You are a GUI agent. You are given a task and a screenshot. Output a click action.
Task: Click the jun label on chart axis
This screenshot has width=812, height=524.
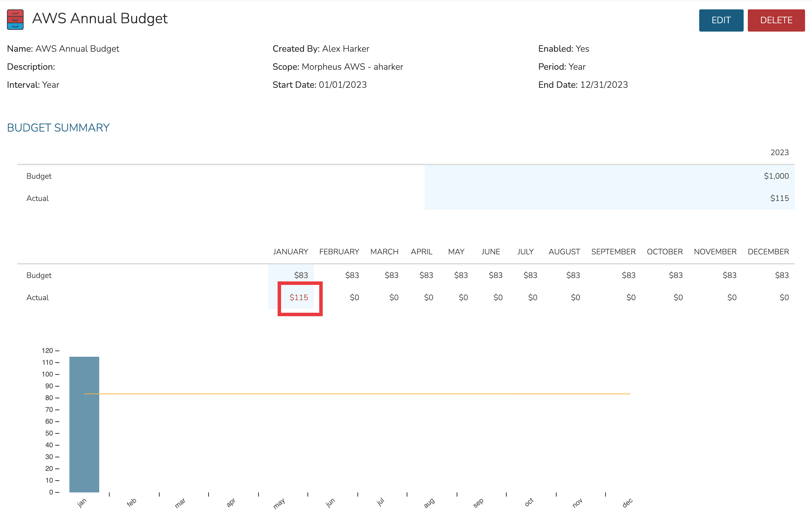point(330,502)
